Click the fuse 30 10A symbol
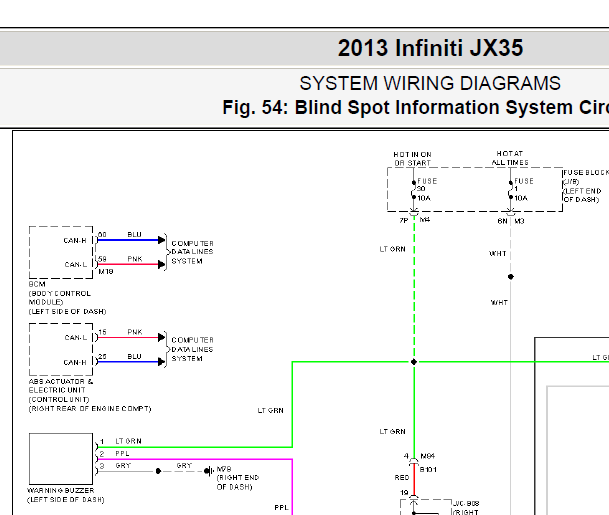The height and width of the screenshot is (515, 609). [x=414, y=190]
